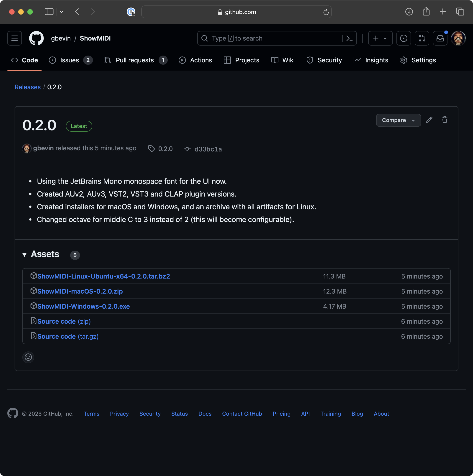Open the Safari share menu
Viewport: 473px width, 476px height.
pos(426,12)
